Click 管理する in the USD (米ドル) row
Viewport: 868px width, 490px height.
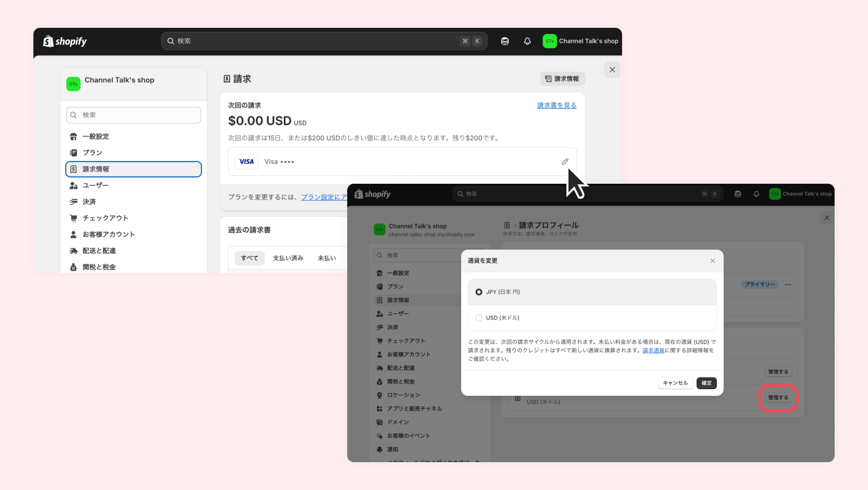pos(778,398)
